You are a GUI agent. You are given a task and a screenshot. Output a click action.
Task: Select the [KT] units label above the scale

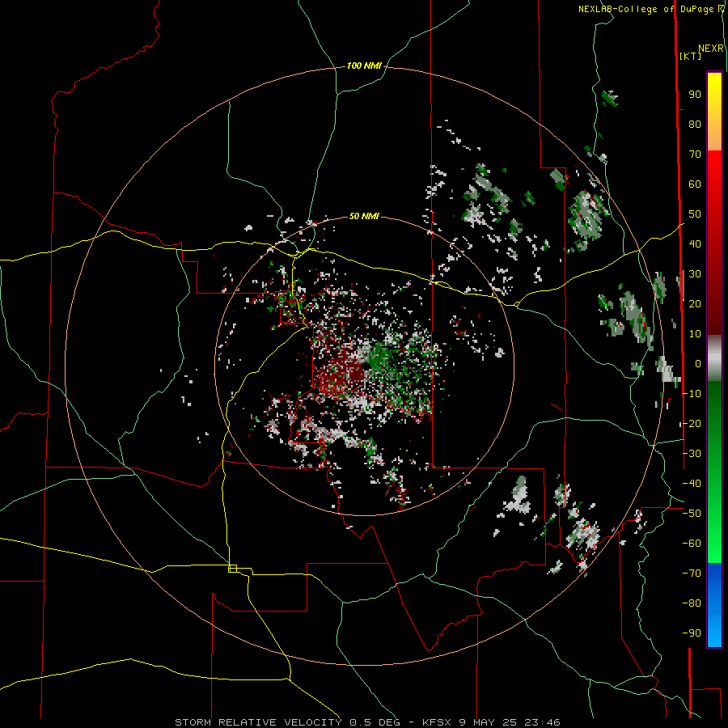pyautogui.click(x=691, y=56)
